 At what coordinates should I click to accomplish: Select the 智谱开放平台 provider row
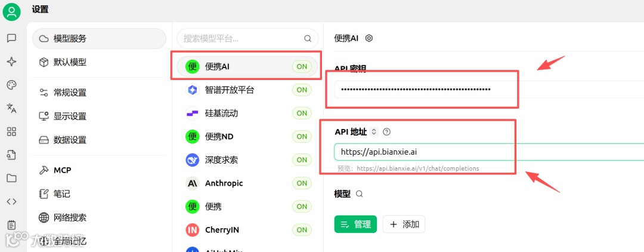tap(247, 90)
